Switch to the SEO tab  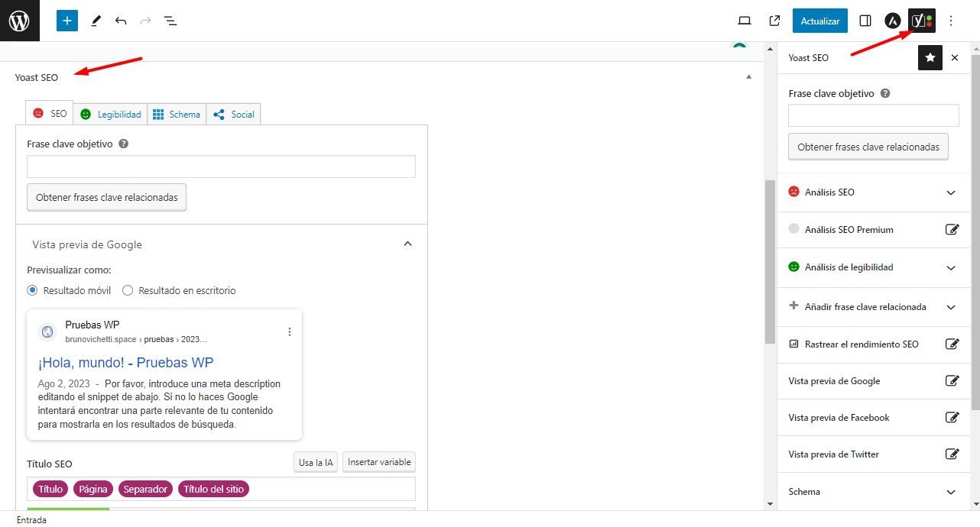(49, 113)
